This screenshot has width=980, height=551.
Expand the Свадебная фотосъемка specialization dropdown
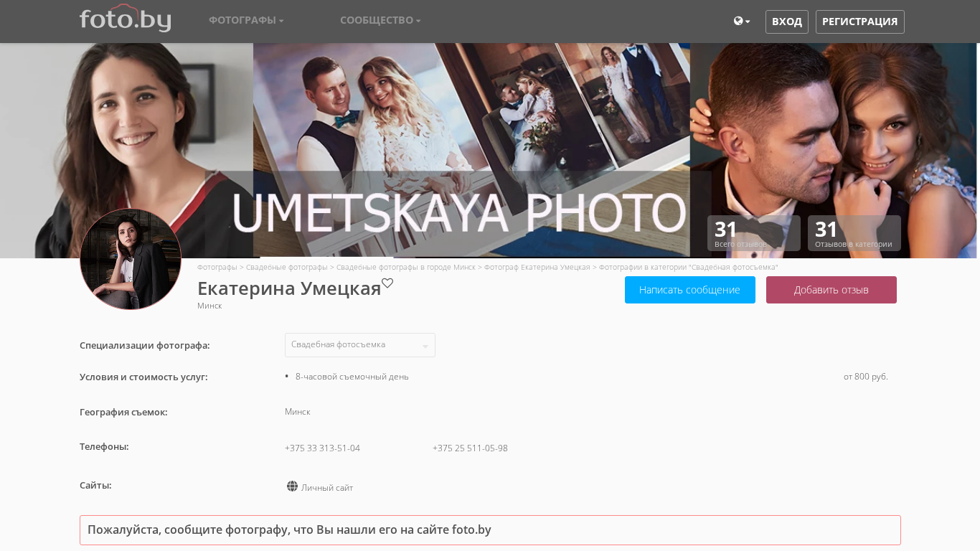coord(360,345)
